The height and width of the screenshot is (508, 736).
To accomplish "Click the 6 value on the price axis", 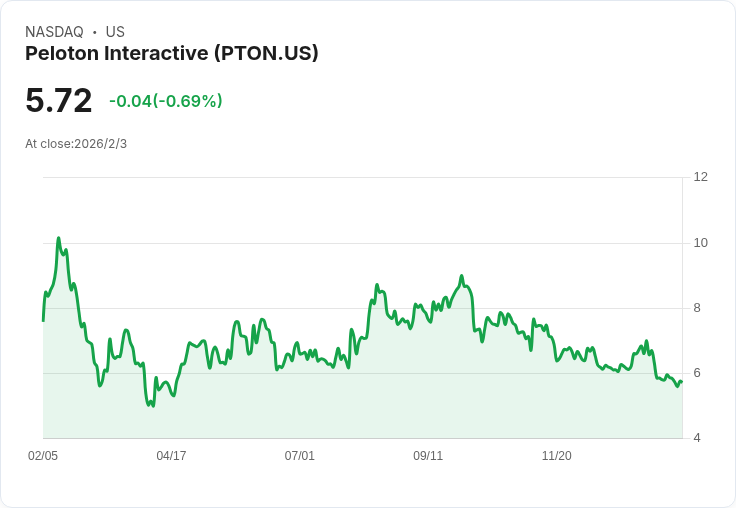I will click(697, 373).
